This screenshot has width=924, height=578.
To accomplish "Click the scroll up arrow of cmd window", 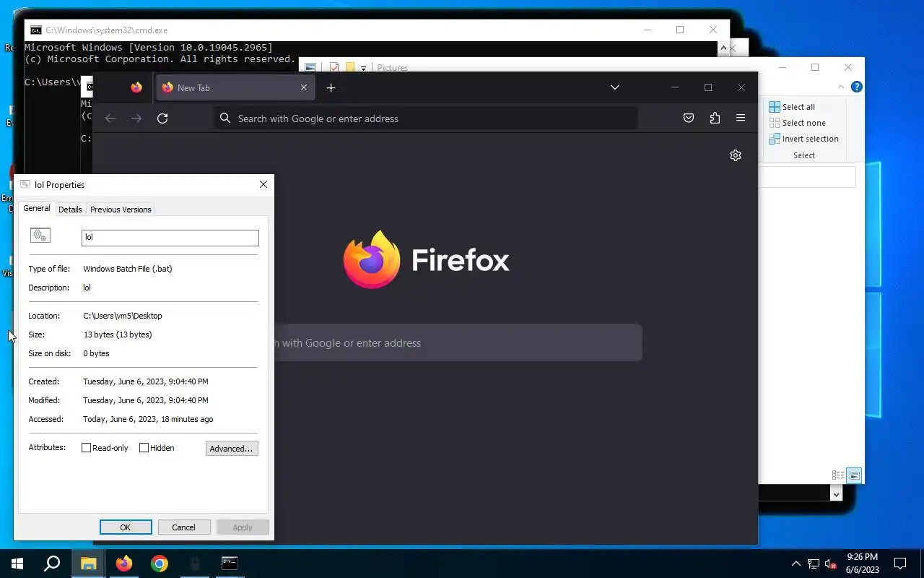I will point(723,48).
